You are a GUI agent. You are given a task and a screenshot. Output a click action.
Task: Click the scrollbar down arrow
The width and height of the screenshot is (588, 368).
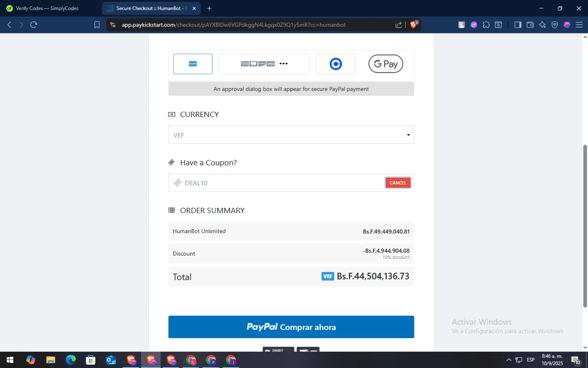pyautogui.click(x=585, y=348)
